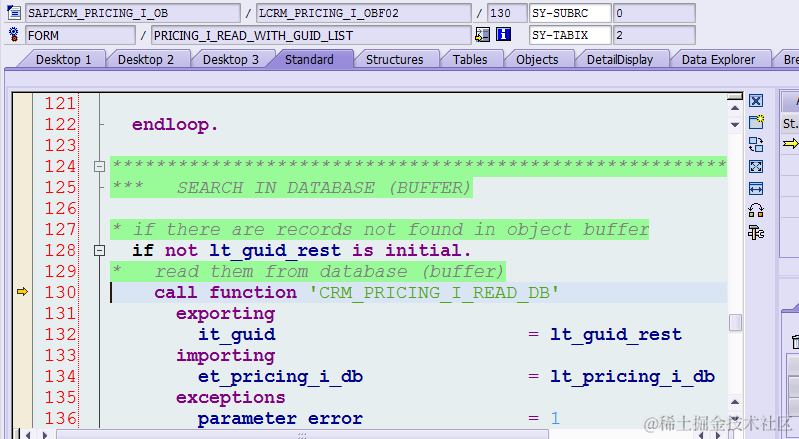Click the LCRM_PRICING_I_OBF02 include field

point(364,13)
